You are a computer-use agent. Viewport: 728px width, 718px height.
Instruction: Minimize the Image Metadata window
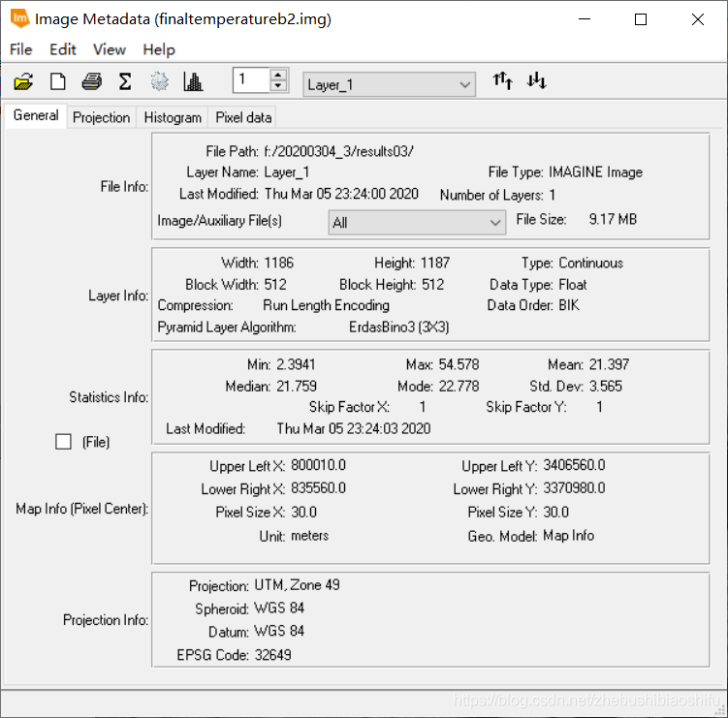tap(585, 19)
